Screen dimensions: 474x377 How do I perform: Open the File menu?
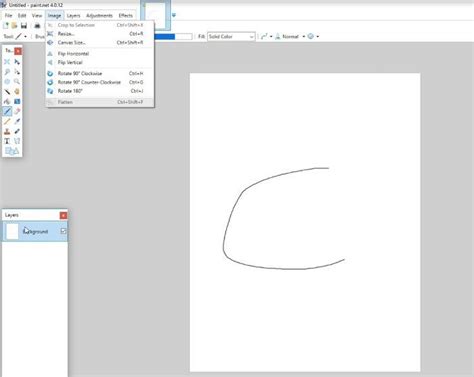(8, 16)
